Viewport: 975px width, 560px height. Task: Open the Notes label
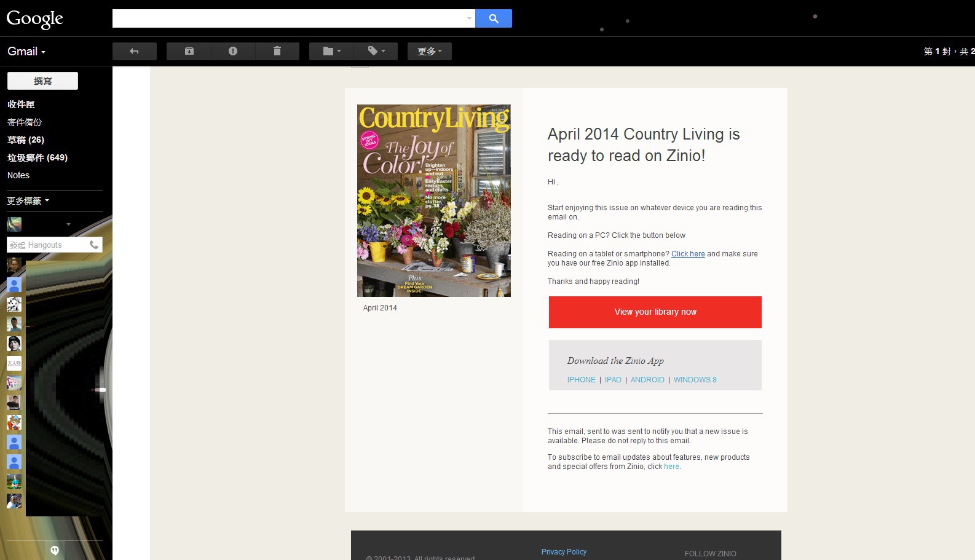tap(18, 175)
